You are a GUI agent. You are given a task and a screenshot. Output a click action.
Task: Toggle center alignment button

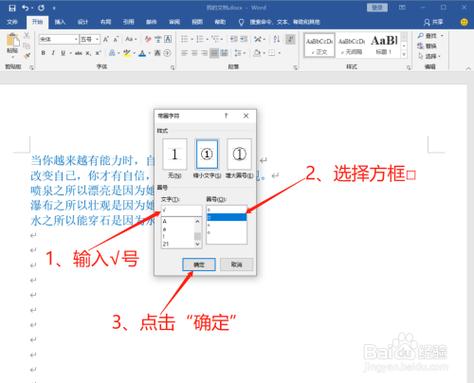click(x=194, y=53)
